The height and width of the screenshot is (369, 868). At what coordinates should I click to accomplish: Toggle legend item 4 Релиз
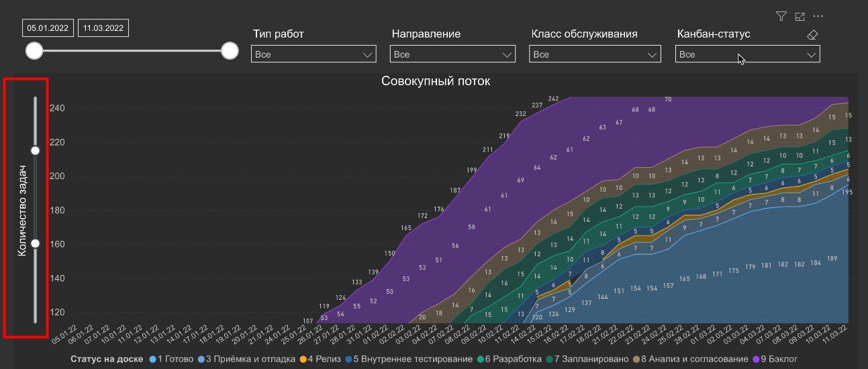click(321, 359)
